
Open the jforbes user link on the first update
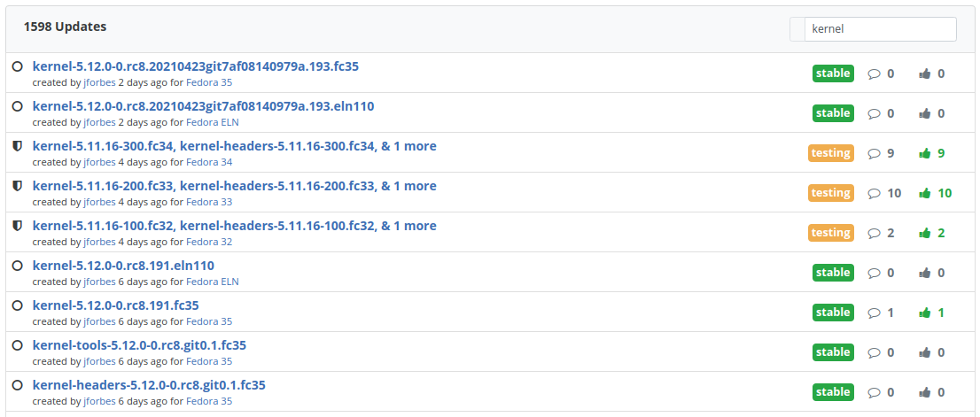coord(99,82)
